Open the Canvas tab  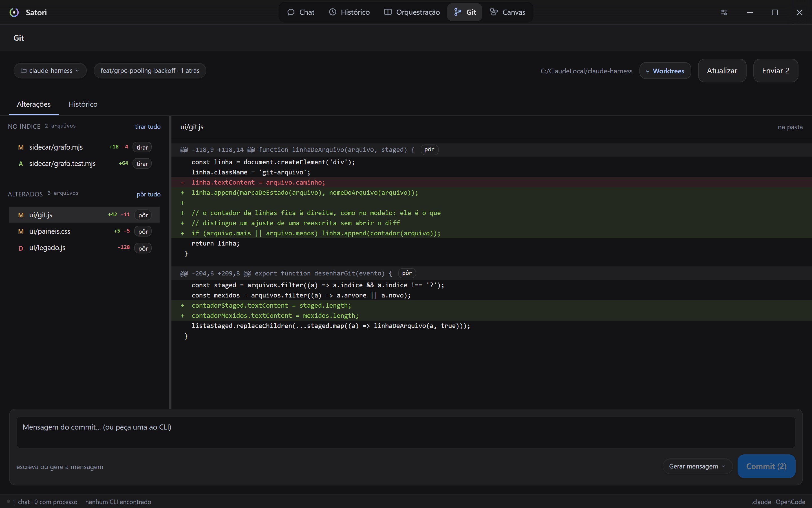coord(507,12)
